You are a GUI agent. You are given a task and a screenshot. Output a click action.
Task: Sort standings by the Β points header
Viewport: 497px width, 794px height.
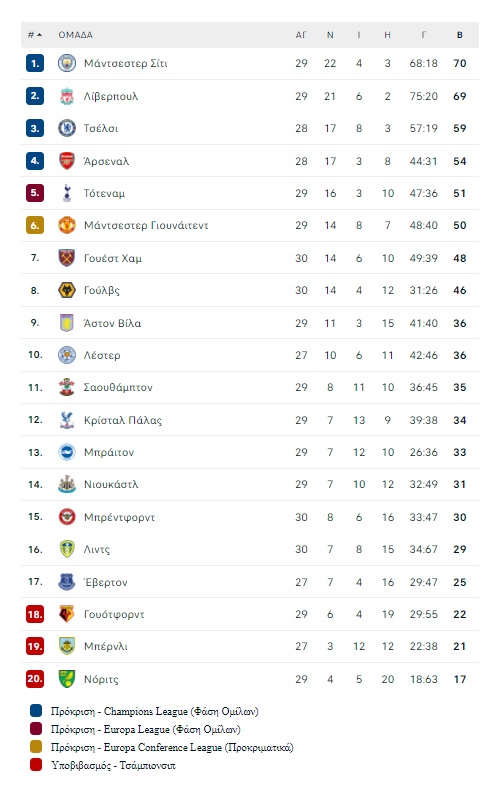click(460, 35)
